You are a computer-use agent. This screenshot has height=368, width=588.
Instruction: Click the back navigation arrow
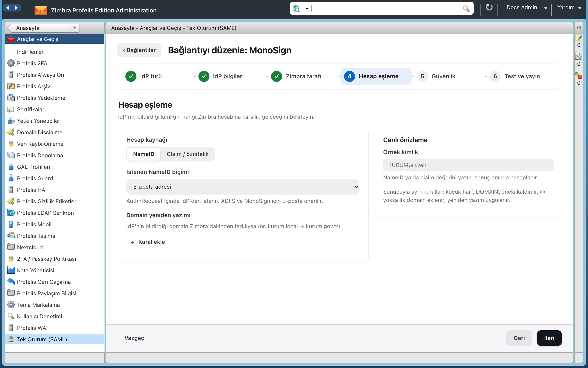8,8
